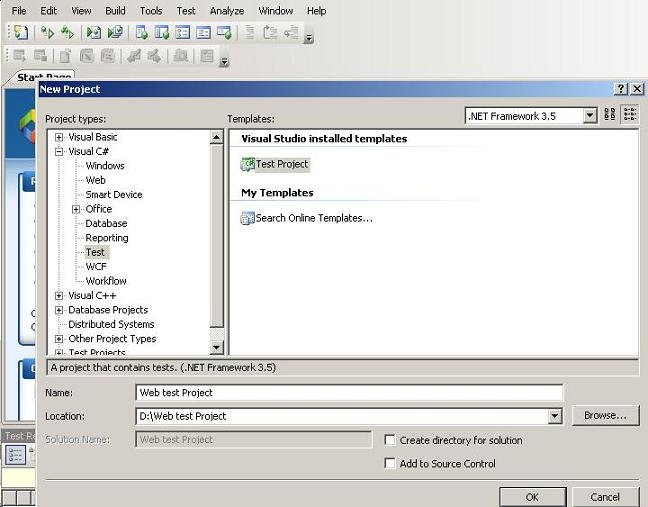Image resolution: width=648 pixels, height=507 pixels.
Task: Click the blue window icon before the last green-dot icon
Action: [x=203, y=33]
